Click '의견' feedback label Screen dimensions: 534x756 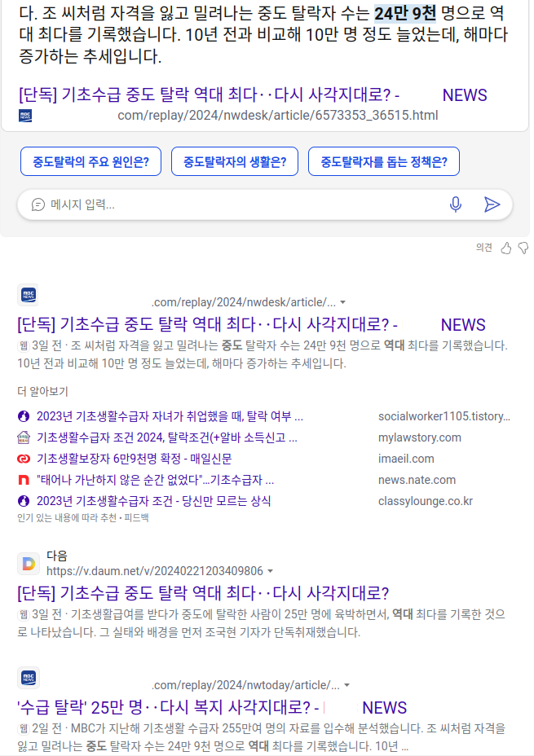483,248
